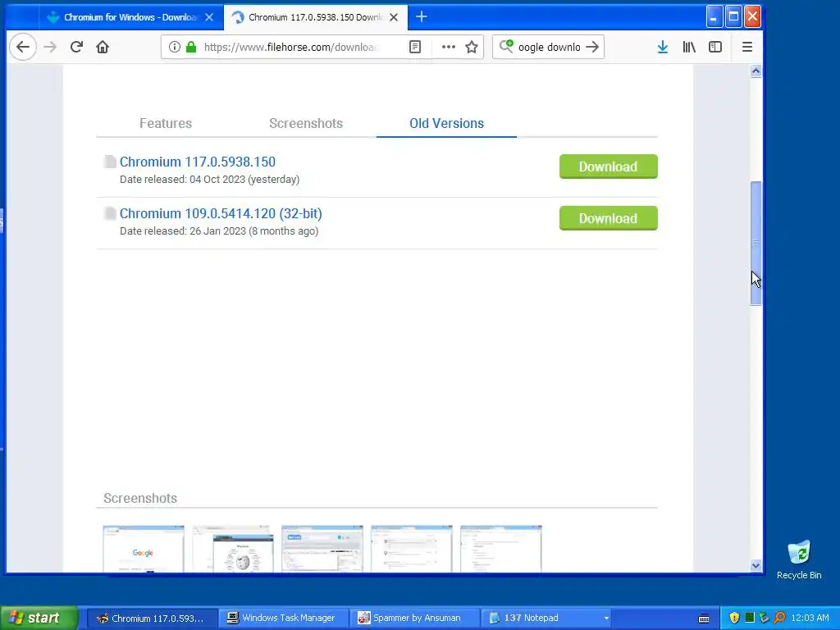The image size is (840, 630).
Task: Submit search with arrow button
Action: click(592, 47)
